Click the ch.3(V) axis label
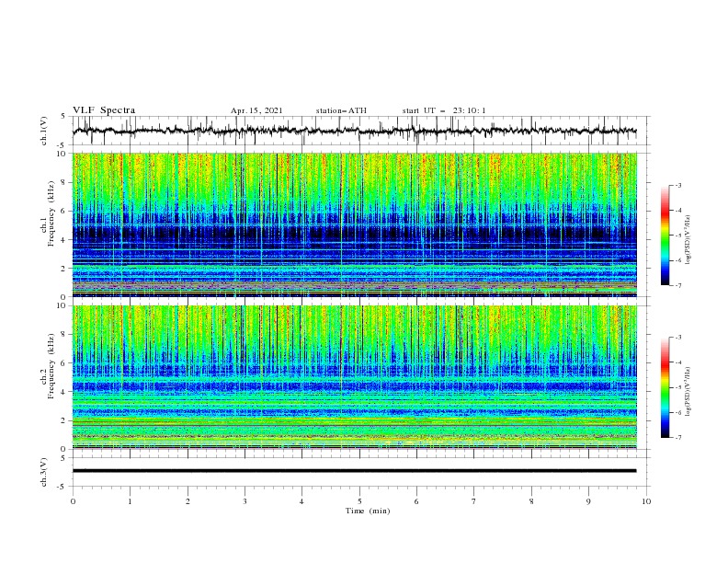728x563 pixels. click(44, 472)
